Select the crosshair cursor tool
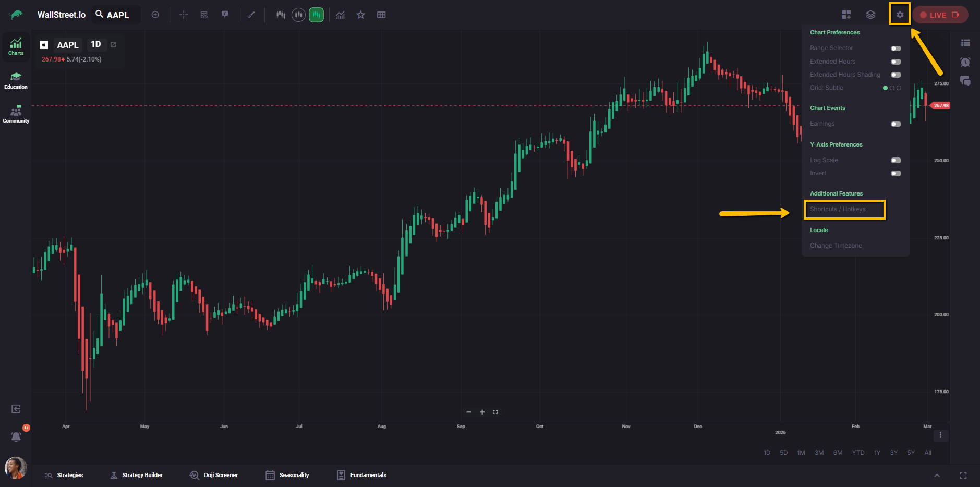This screenshot has width=980, height=487. 184,15
